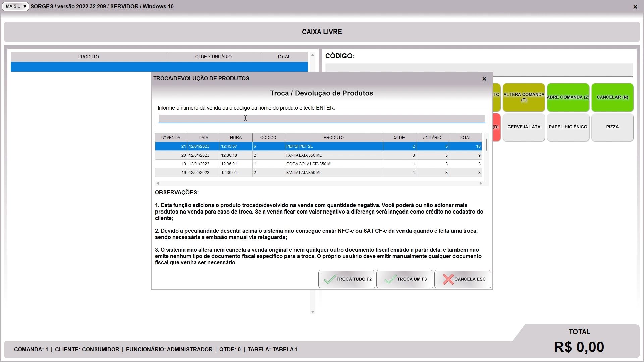Select the COCA COLA LATA 350 ML row
Viewport: 644px width, 362px height.
[318, 164]
